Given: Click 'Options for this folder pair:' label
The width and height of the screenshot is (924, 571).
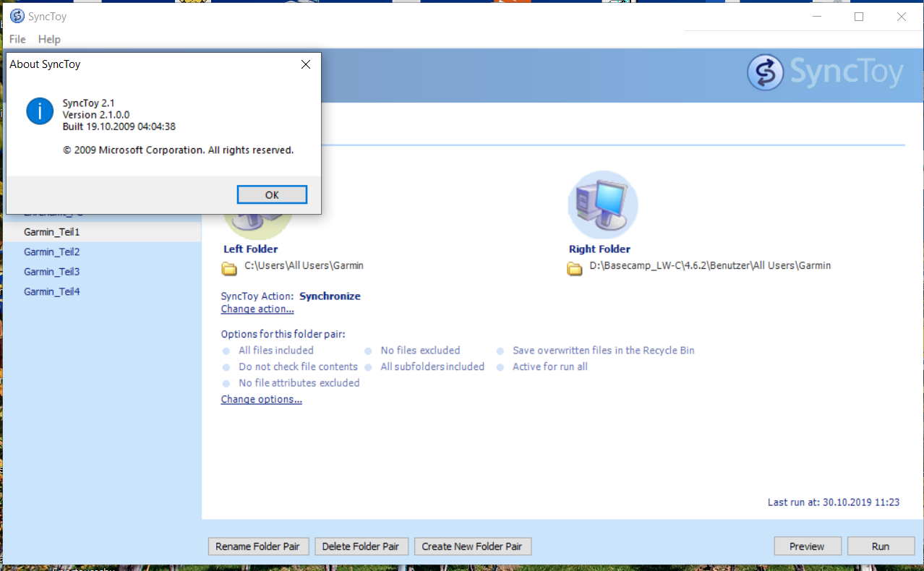Looking at the screenshot, I should 283,334.
